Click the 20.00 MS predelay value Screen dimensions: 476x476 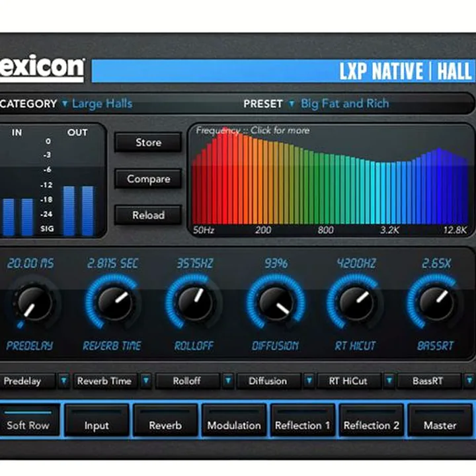[30, 263]
